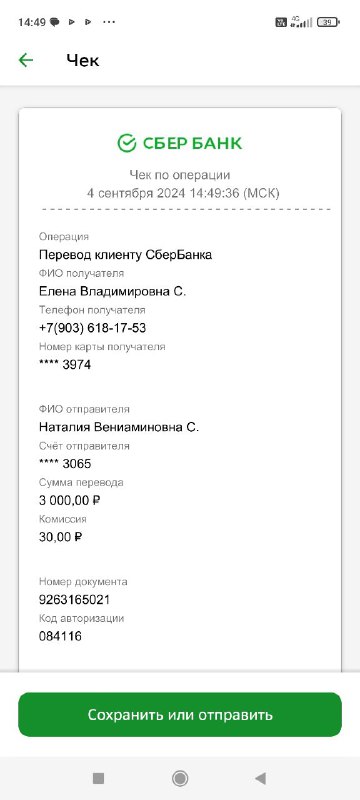
Task: Tap Сохранить или отправить button
Action: pyautogui.click(x=180, y=714)
